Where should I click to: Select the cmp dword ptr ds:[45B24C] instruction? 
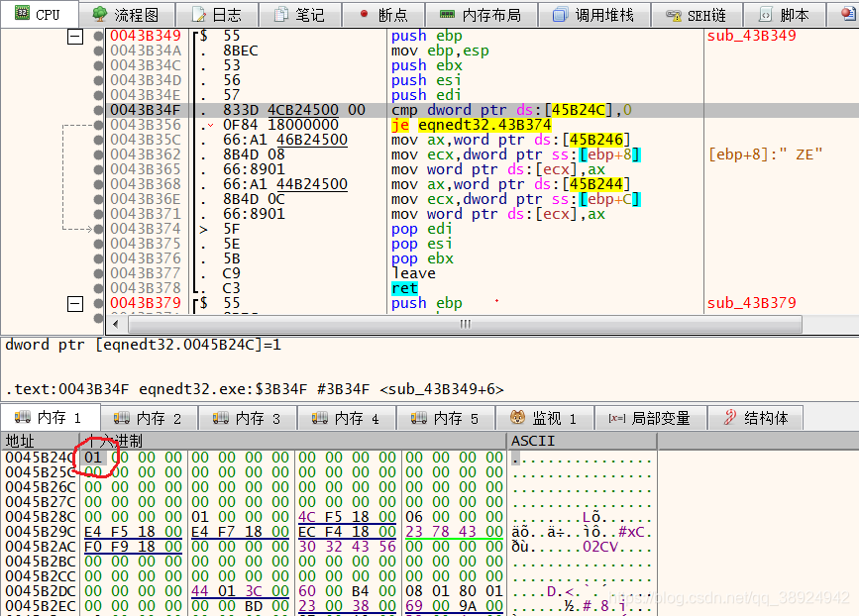[x=511, y=110]
